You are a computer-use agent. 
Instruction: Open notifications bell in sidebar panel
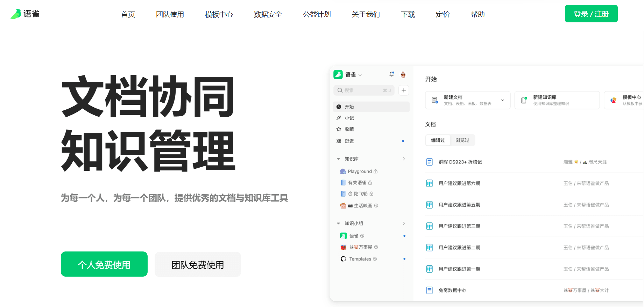[391, 74]
